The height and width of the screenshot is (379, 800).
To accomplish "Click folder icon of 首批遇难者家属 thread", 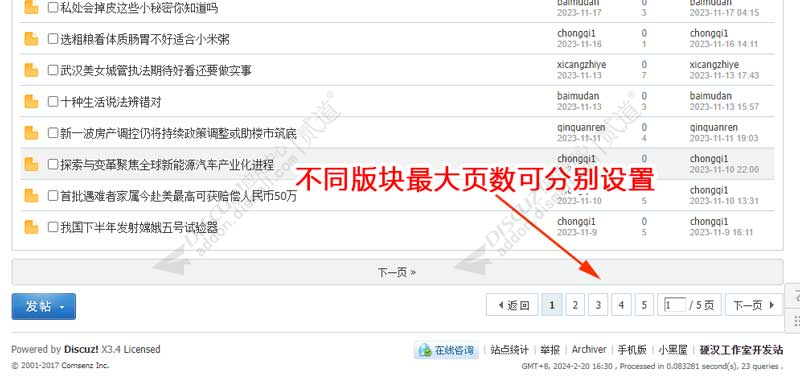I will (31, 195).
